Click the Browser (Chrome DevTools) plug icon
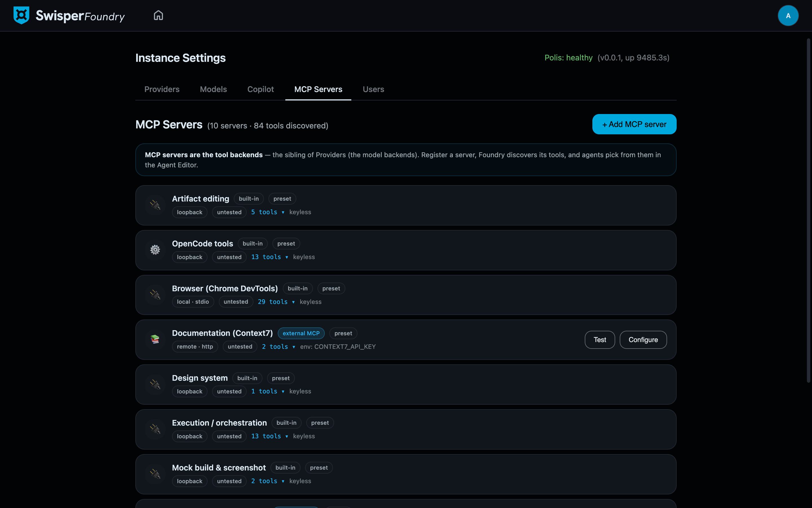 155,295
